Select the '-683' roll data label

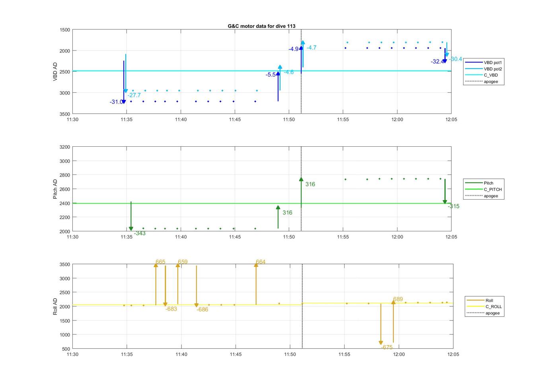[x=171, y=309]
